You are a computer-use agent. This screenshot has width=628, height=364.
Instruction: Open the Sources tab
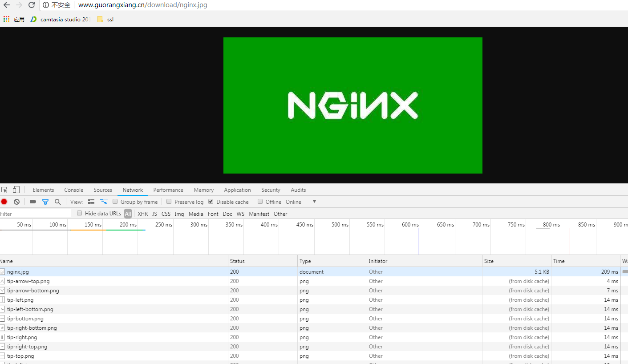coord(103,190)
